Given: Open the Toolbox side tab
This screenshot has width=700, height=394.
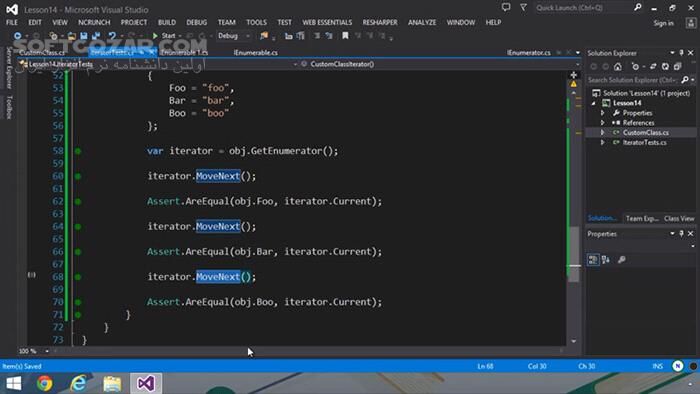Looking at the screenshot, I should pos(9,107).
